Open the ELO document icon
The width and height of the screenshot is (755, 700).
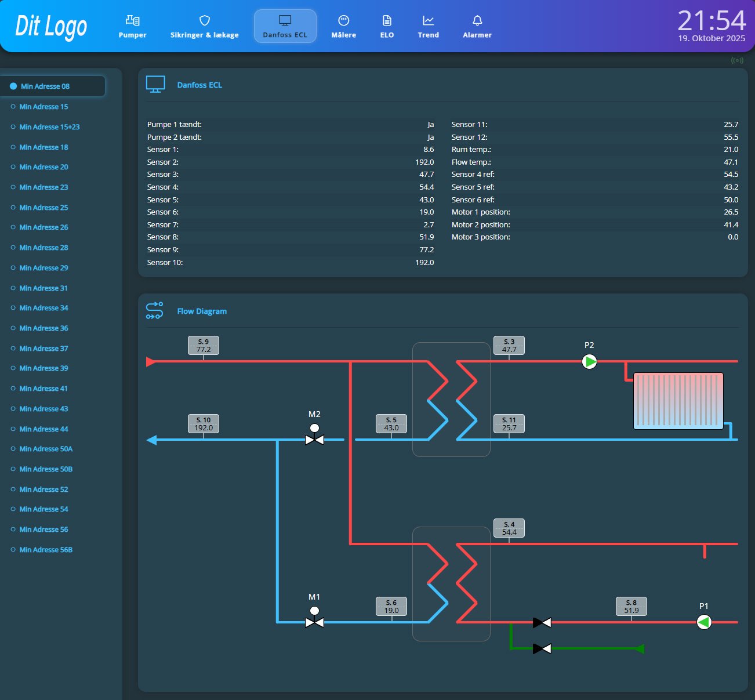click(387, 21)
